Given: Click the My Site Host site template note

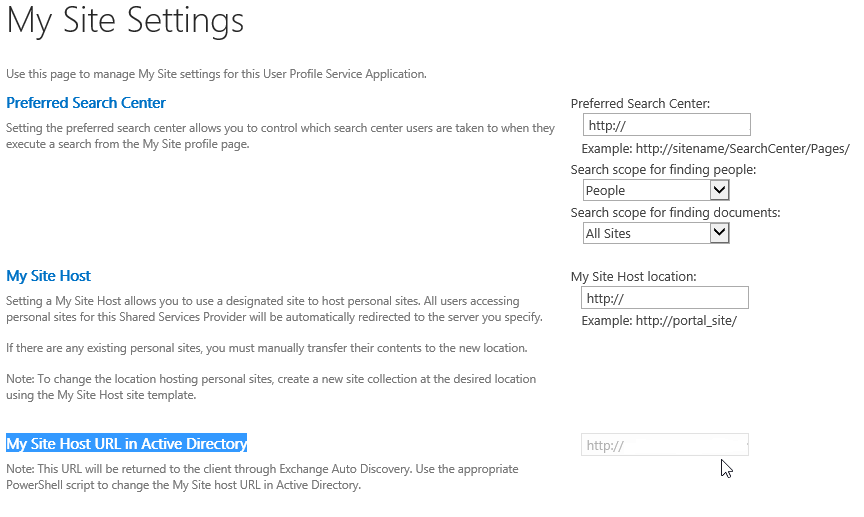Looking at the screenshot, I should click(x=270, y=387).
